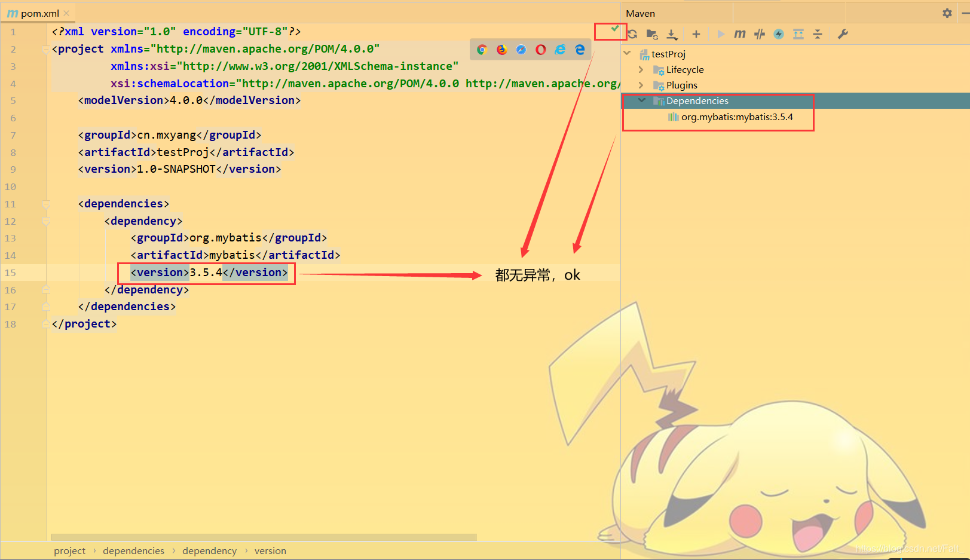Click the horizontal editor scrollbar

[x=264, y=537]
